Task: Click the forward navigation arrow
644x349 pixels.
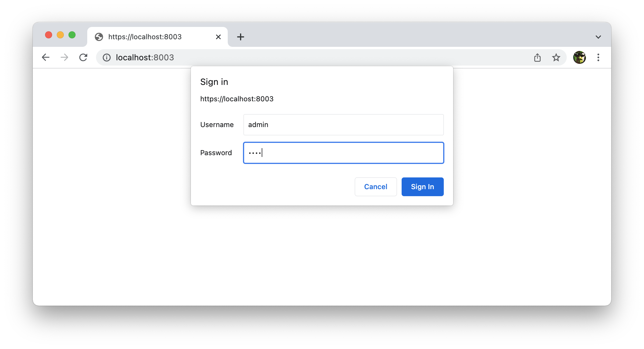Action: 64,57
